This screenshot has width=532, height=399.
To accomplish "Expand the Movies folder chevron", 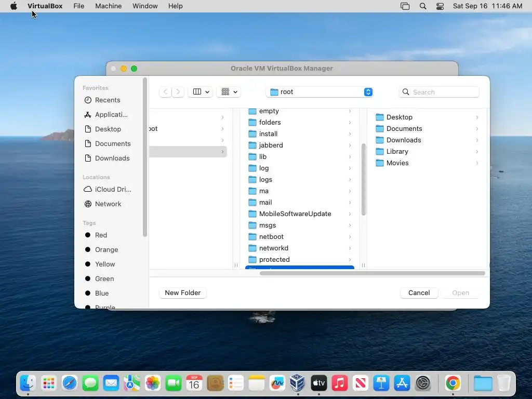I will tap(477, 163).
